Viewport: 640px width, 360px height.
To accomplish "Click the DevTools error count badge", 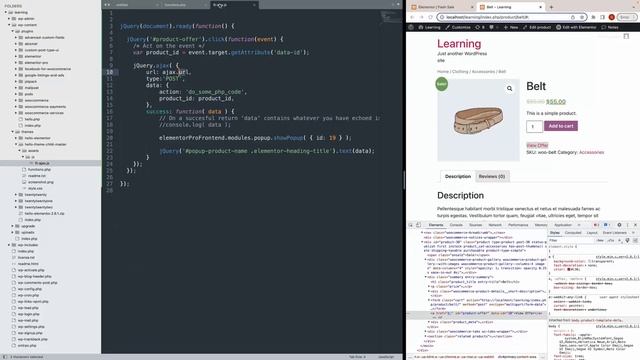I will click(x=596, y=225).
